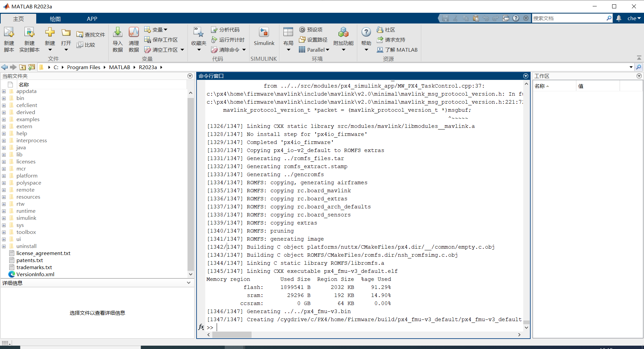Switch to the APP tab
The image size is (644, 349).
(x=92, y=19)
